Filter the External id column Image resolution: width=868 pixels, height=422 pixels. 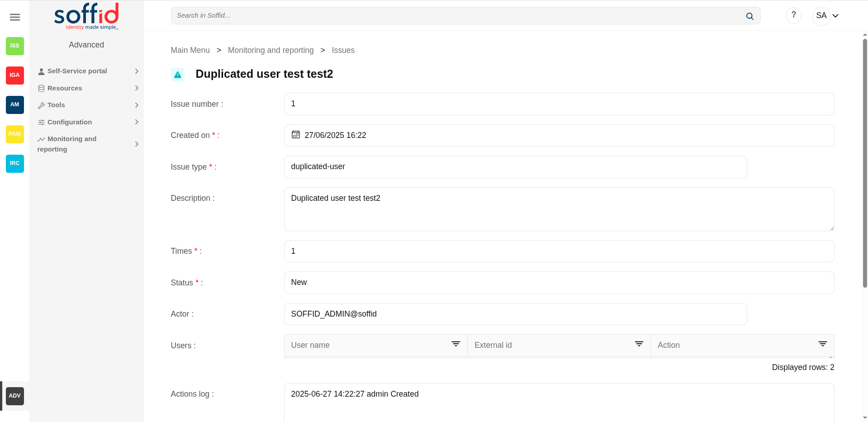tap(639, 344)
